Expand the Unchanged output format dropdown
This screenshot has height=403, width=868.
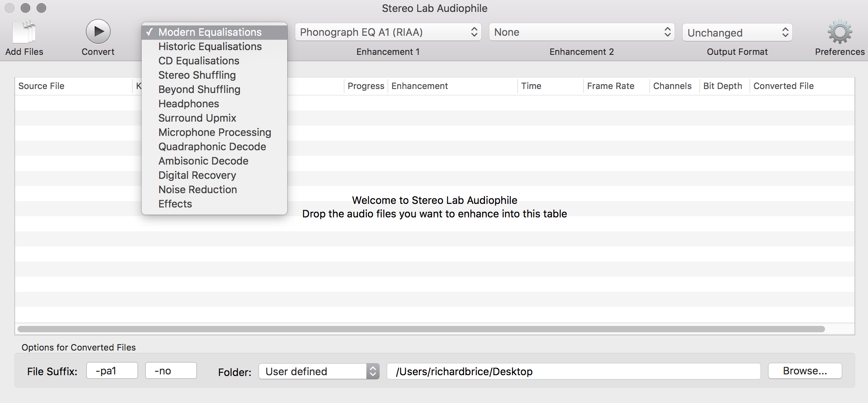738,33
